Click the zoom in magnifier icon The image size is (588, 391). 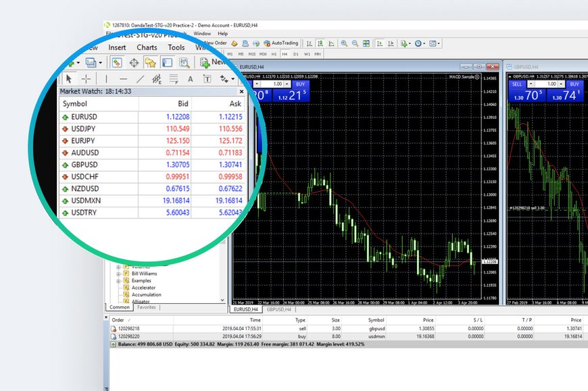point(344,43)
